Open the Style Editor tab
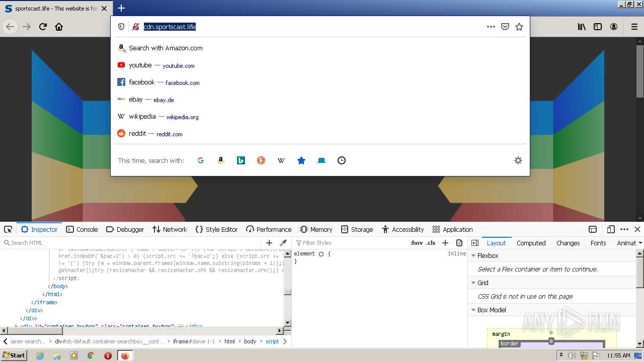 coord(216,229)
